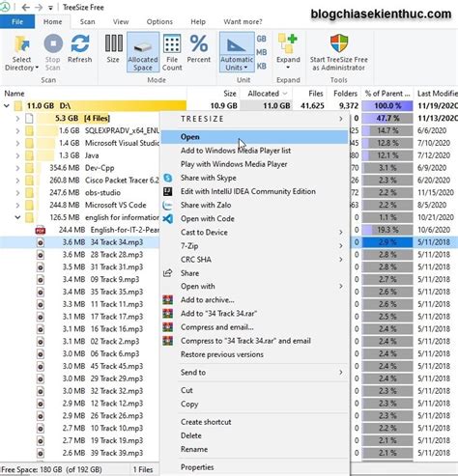Switch to the View ribbon tab

click(121, 22)
